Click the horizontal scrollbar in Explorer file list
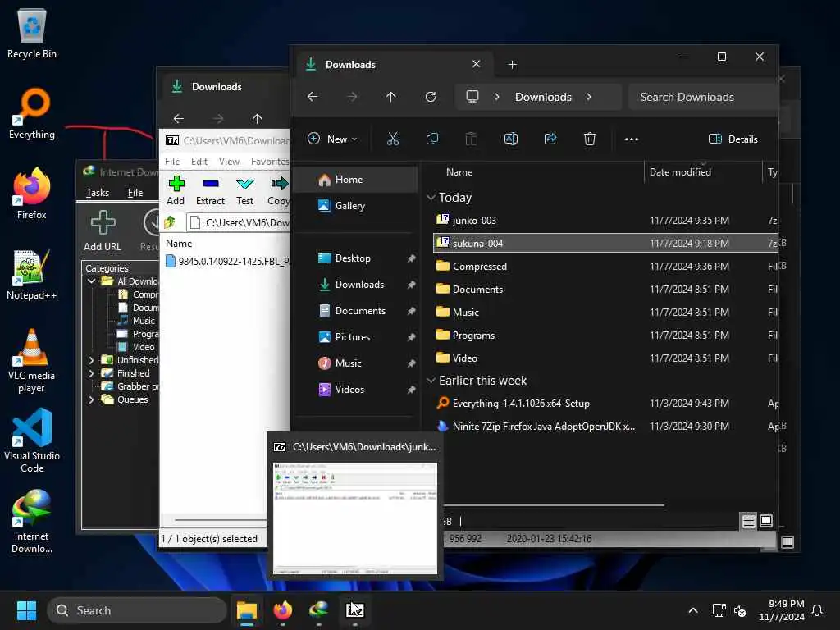 click(554, 504)
